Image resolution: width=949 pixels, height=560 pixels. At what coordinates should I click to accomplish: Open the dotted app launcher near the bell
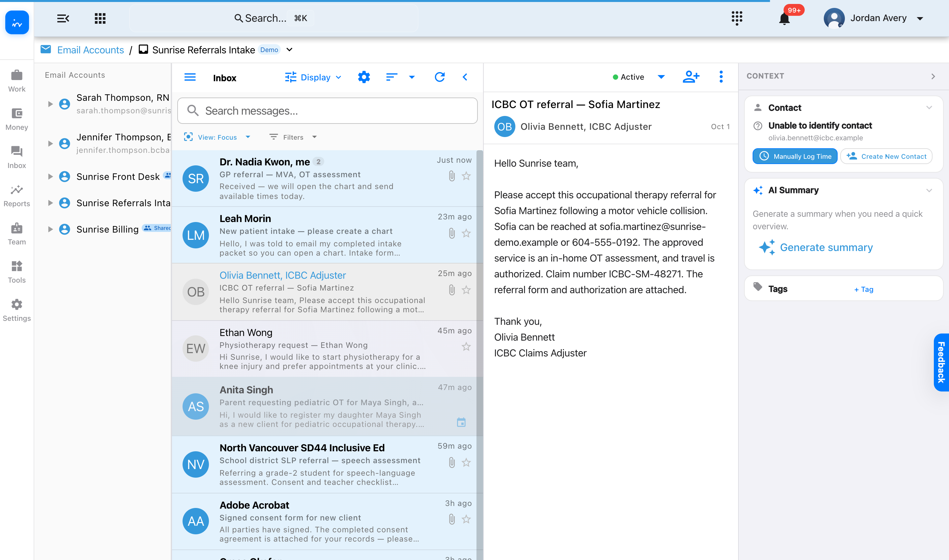tap(737, 18)
